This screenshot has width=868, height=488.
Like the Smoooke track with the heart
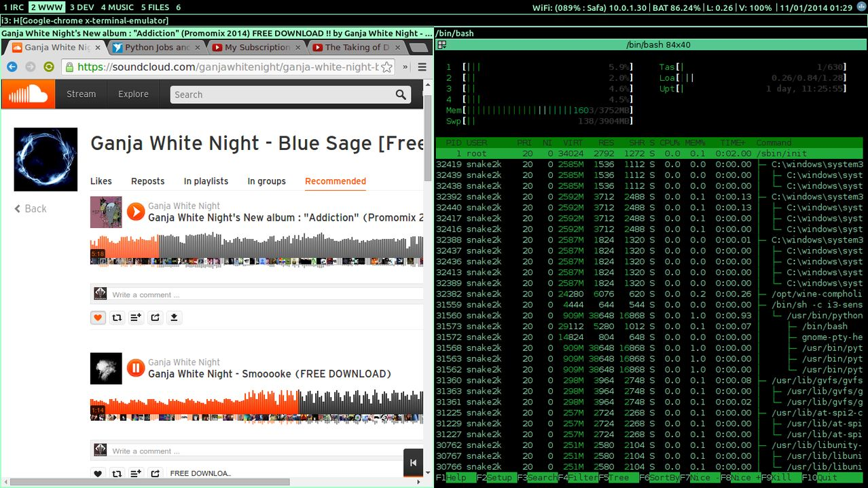98,474
